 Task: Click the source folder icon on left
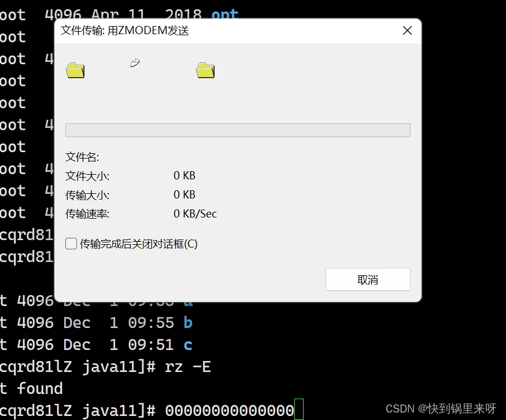point(75,71)
